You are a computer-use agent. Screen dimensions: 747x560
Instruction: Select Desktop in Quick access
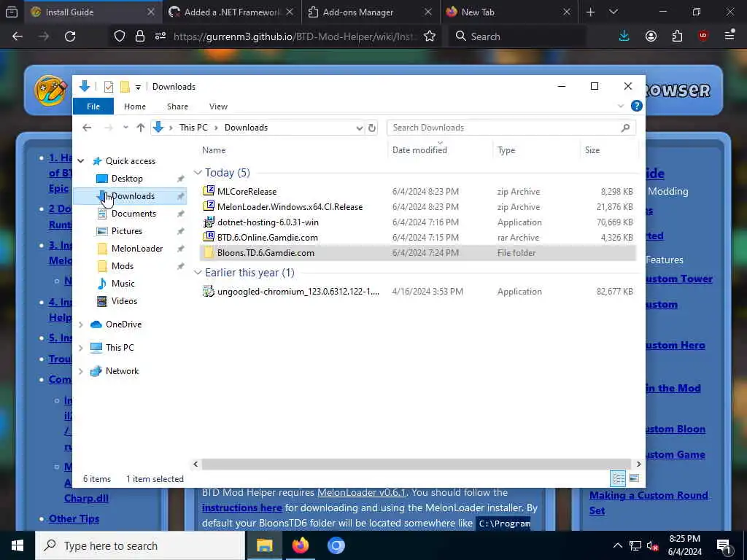pos(127,179)
